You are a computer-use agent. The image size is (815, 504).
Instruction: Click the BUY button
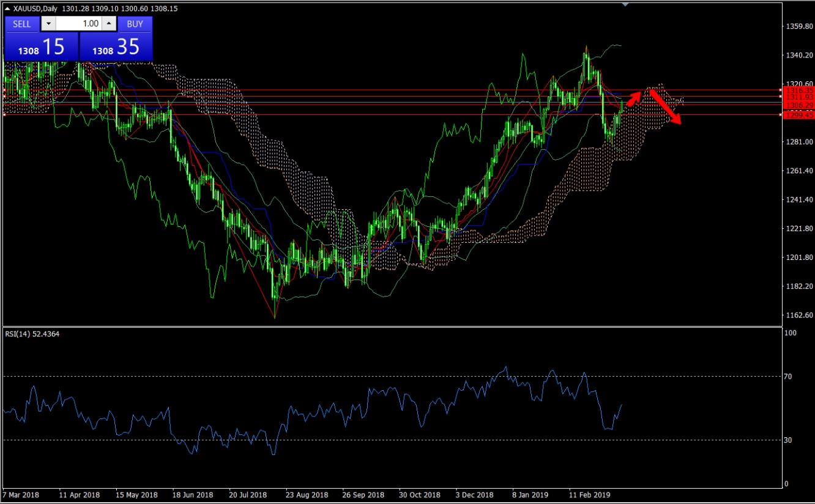[135, 24]
